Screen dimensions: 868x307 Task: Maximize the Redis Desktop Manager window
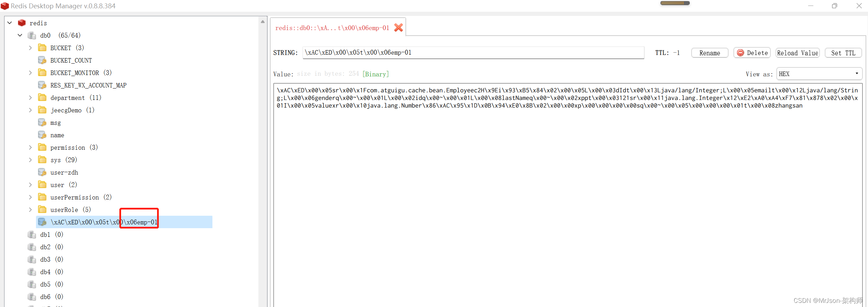(834, 6)
